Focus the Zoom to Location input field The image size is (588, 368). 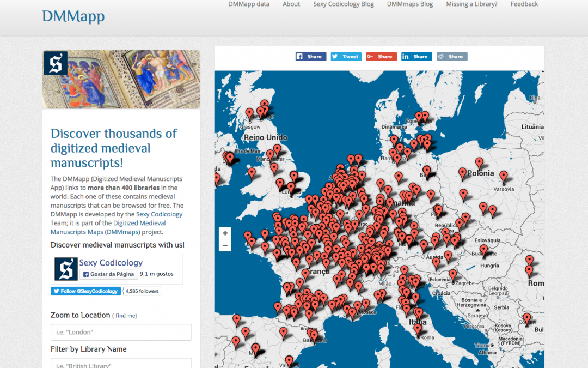tap(121, 332)
